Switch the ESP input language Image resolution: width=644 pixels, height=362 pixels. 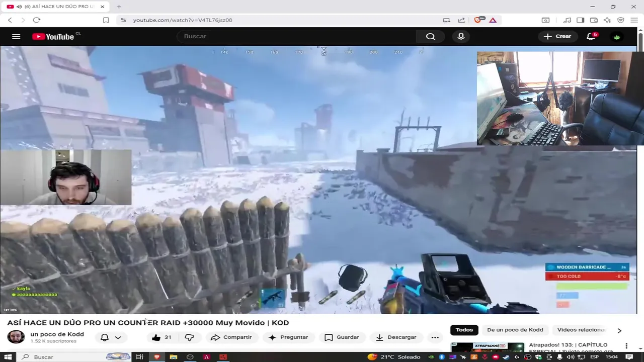click(594, 357)
